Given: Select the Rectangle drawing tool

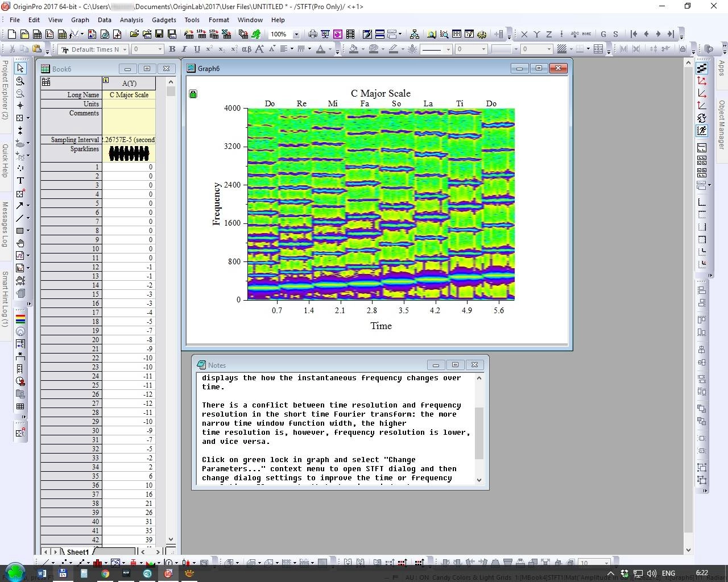Looking at the screenshot, I should pos(20,231).
